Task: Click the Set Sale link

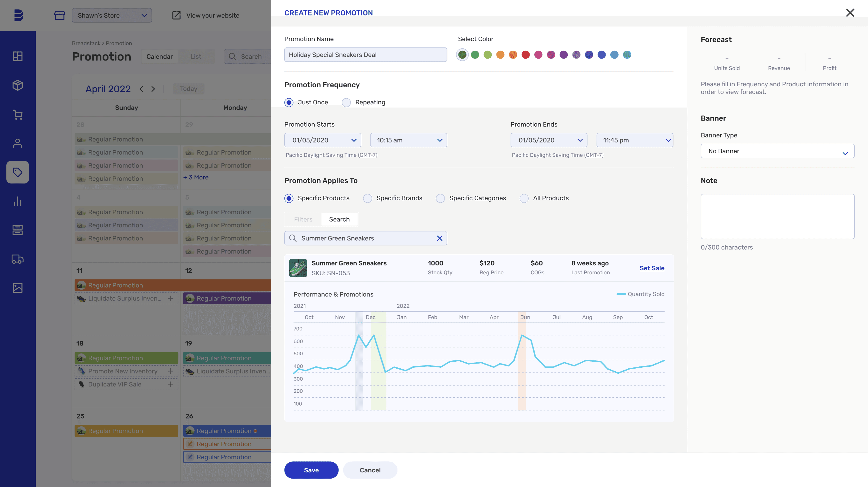Action: [652, 268]
